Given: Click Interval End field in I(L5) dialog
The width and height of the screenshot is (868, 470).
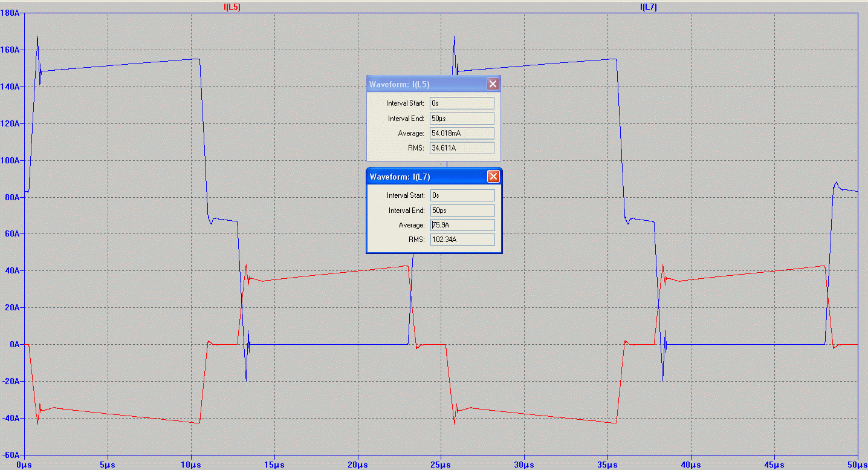Looking at the screenshot, I should point(462,119).
